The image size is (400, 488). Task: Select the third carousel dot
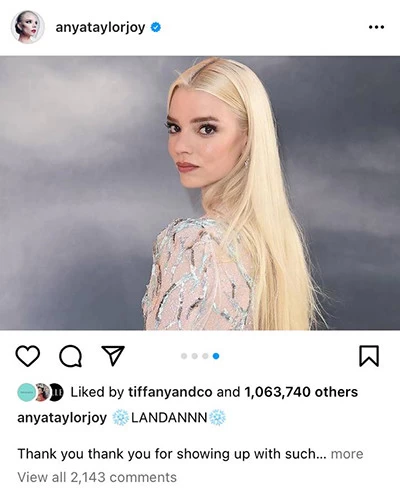click(205, 356)
